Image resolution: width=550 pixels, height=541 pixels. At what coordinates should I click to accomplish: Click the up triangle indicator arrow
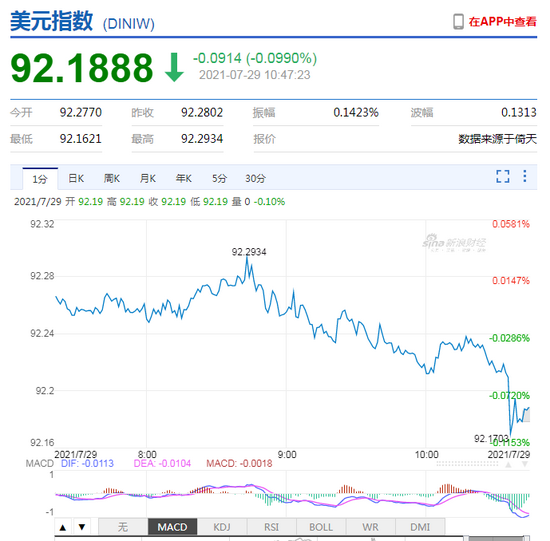[x=63, y=527]
